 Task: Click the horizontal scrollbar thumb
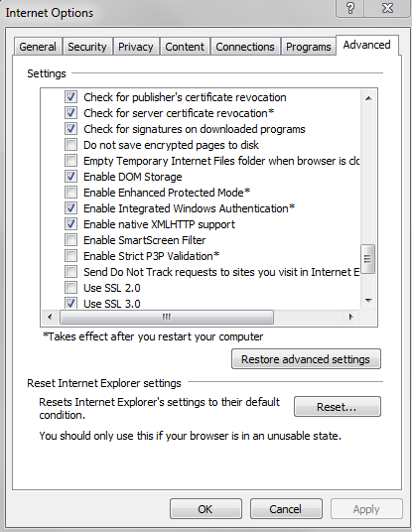167,318
